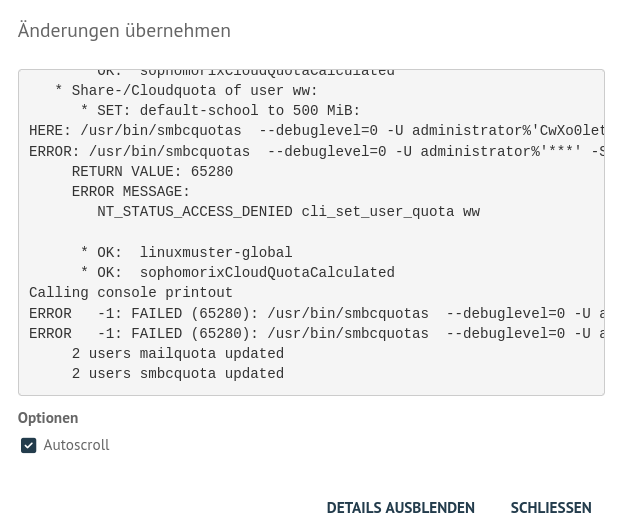Click the 'SET: default-school to 500 MiB' line
628x529 pixels.
(x=220, y=111)
